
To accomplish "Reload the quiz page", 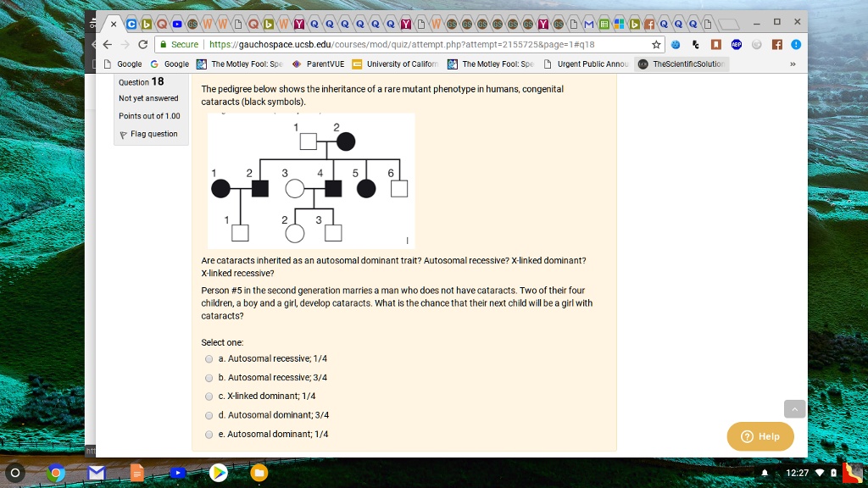I will [x=142, y=44].
